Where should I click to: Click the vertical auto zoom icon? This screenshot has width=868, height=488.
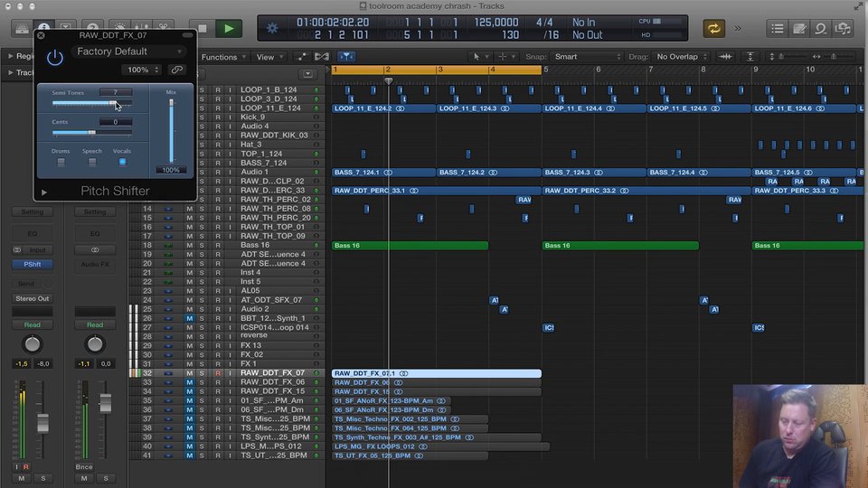[x=750, y=57]
